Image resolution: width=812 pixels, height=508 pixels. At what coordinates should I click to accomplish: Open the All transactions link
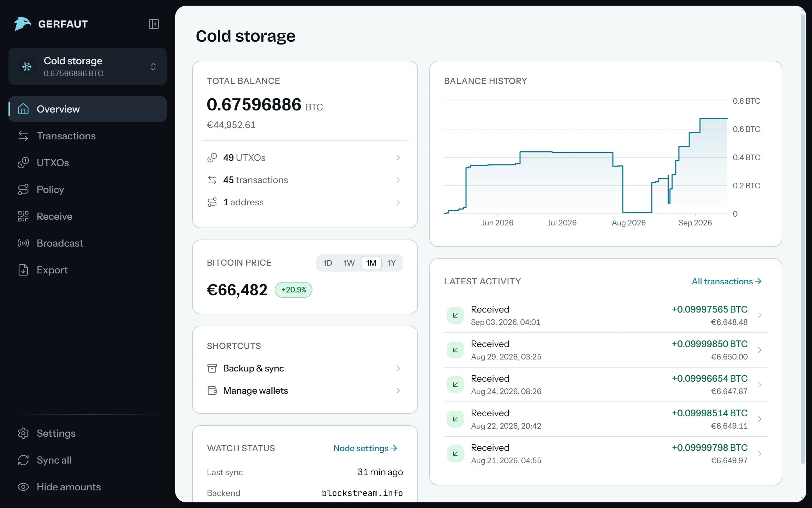[x=726, y=281]
